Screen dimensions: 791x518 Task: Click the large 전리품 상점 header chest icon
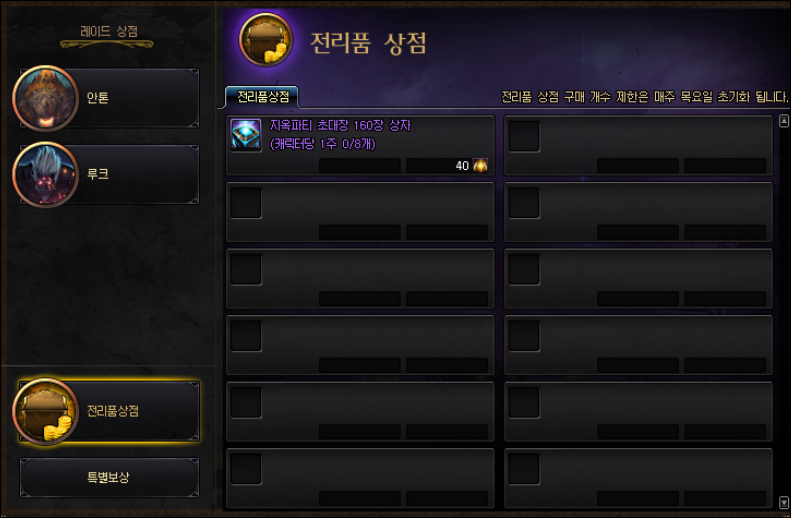tap(266, 40)
